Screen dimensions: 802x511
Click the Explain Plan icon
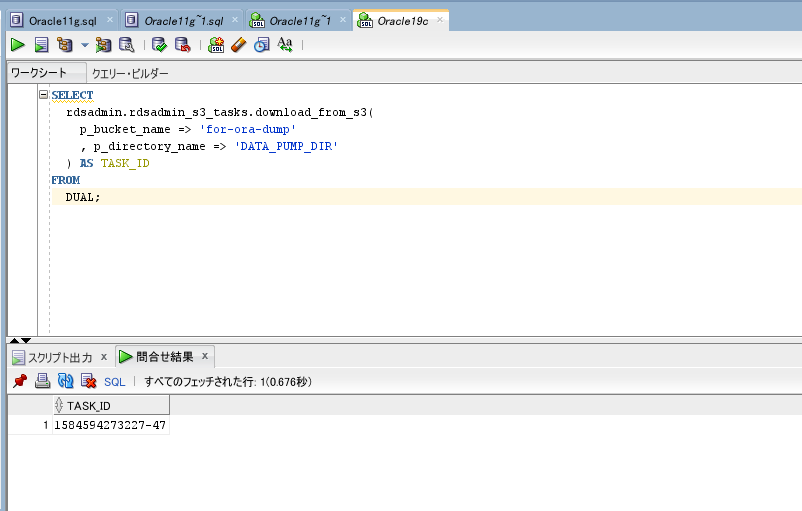tap(65, 45)
